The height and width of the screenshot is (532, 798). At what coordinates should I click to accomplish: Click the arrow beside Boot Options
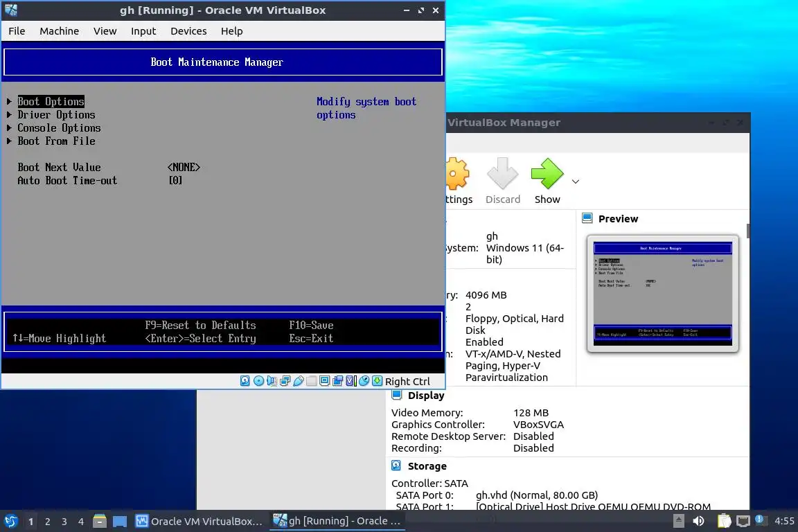click(x=9, y=101)
